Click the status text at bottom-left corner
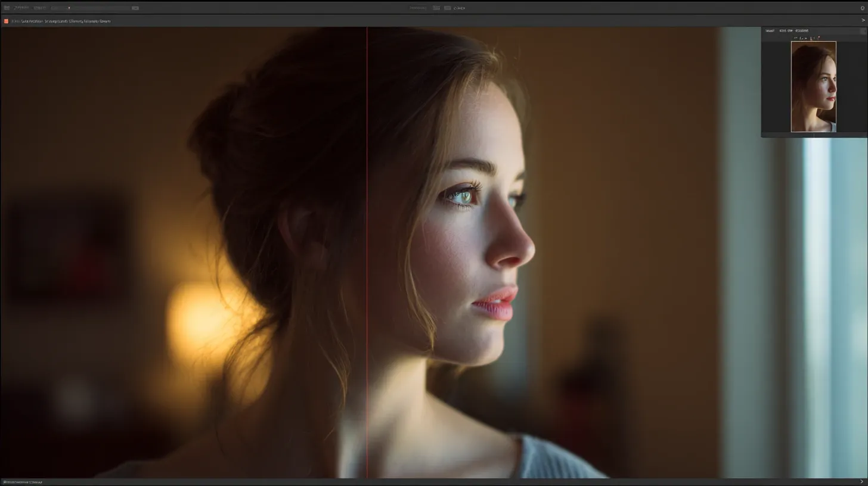The width and height of the screenshot is (868, 486). tap(23, 482)
